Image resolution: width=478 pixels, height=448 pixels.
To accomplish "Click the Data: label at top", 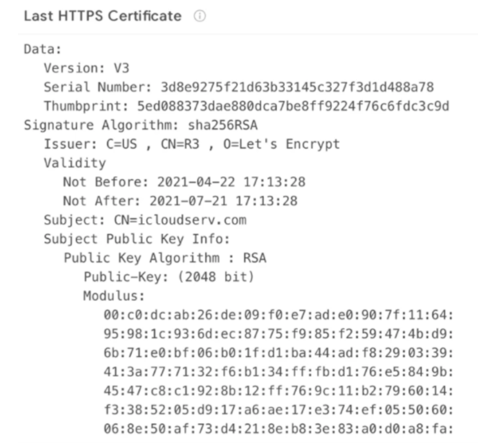I will 43,49.
